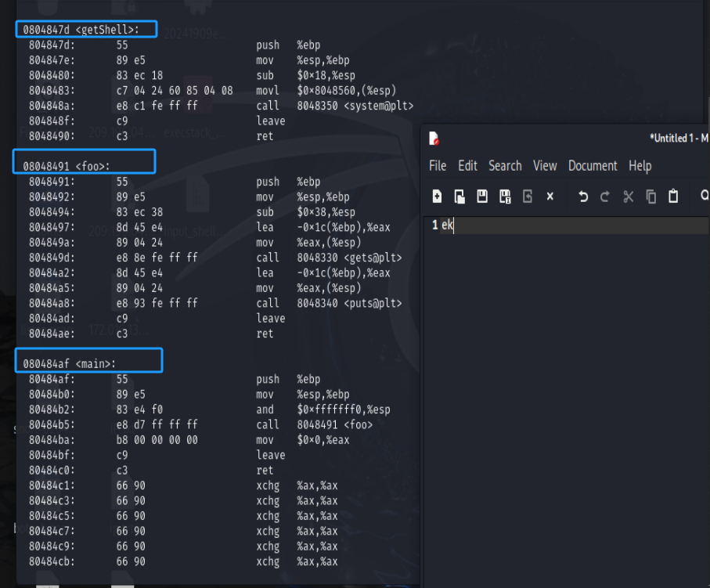Screen dimensions: 710x588
Task: Click bytes 'e8 8e fe ff ff'
Action: pyautogui.click(x=157, y=258)
